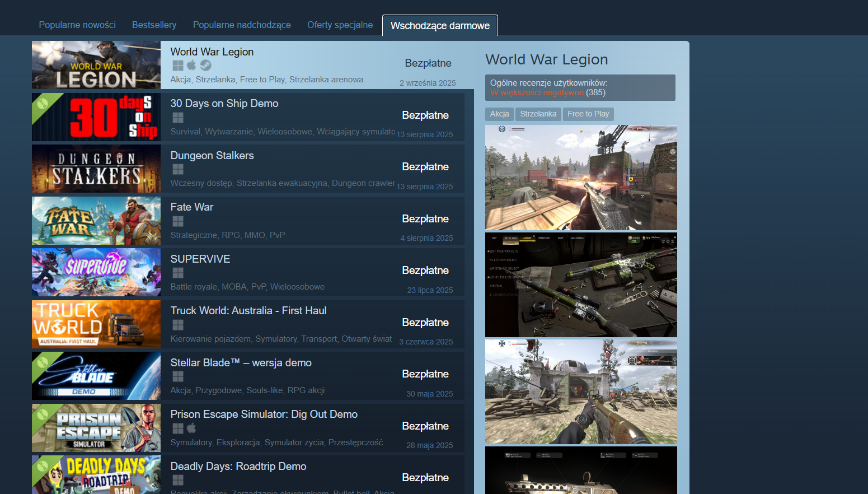Image resolution: width=868 pixels, height=494 pixels.
Task: Click the Akcja tag button
Action: click(x=499, y=114)
